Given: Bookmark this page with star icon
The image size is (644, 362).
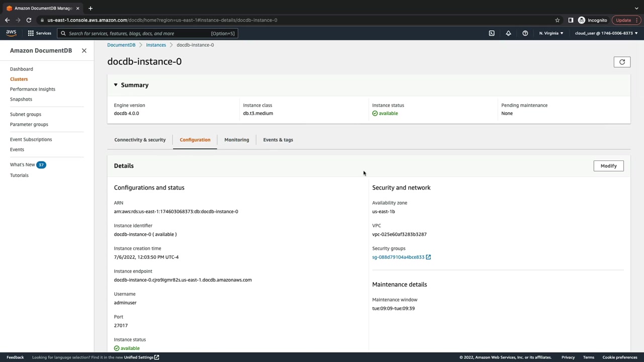Looking at the screenshot, I should [557, 20].
